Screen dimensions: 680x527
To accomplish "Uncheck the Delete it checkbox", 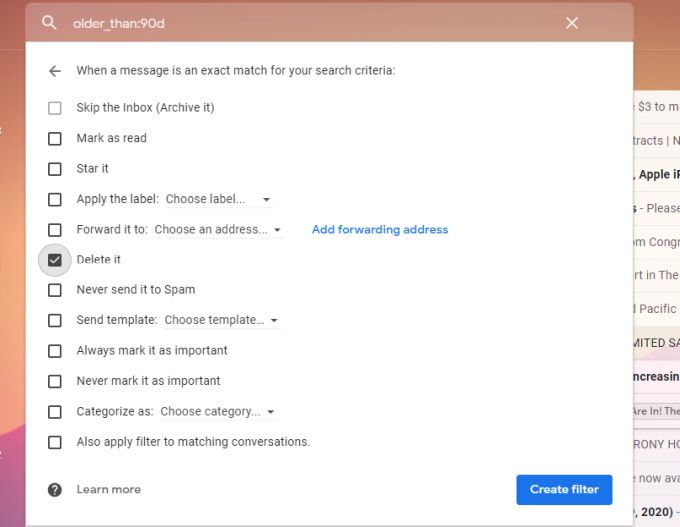I will tap(55, 260).
